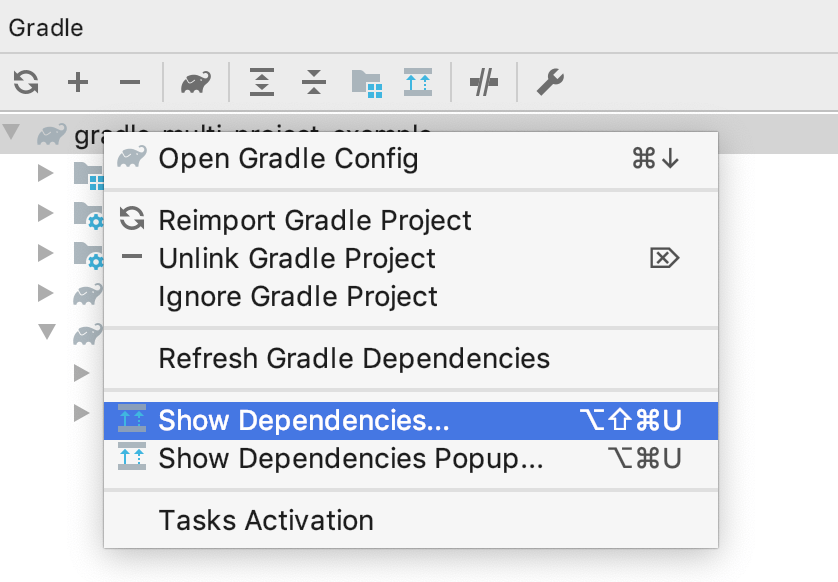Screen dimensions: 838x582
Task: Collapse all nodes using collapse-all icon
Action: coord(313,82)
